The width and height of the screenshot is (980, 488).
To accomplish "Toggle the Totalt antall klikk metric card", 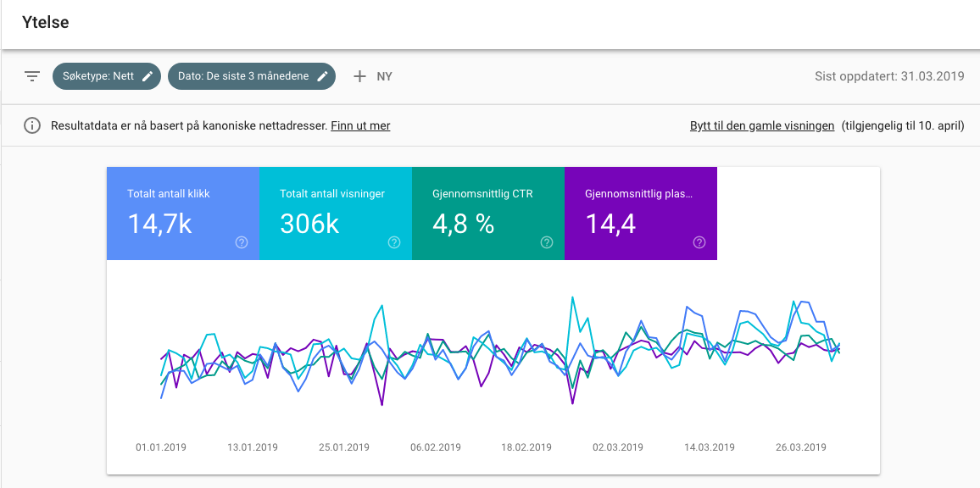I will click(x=183, y=213).
